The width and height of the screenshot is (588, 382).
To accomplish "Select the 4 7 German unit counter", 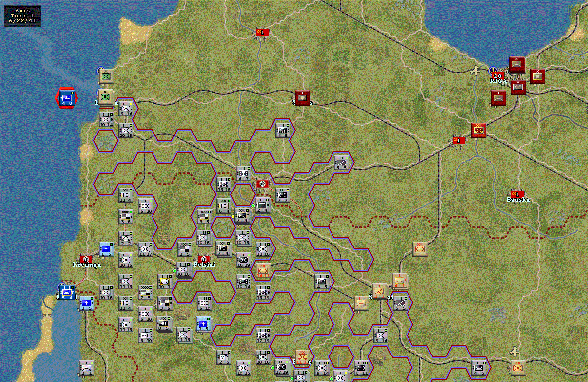I will point(243,173).
